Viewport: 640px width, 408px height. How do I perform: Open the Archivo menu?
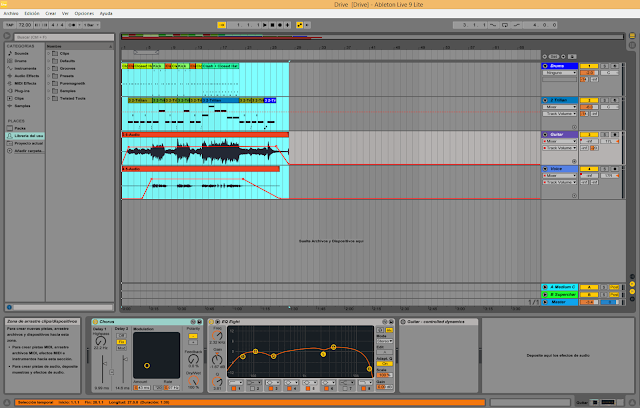pyautogui.click(x=11, y=13)
